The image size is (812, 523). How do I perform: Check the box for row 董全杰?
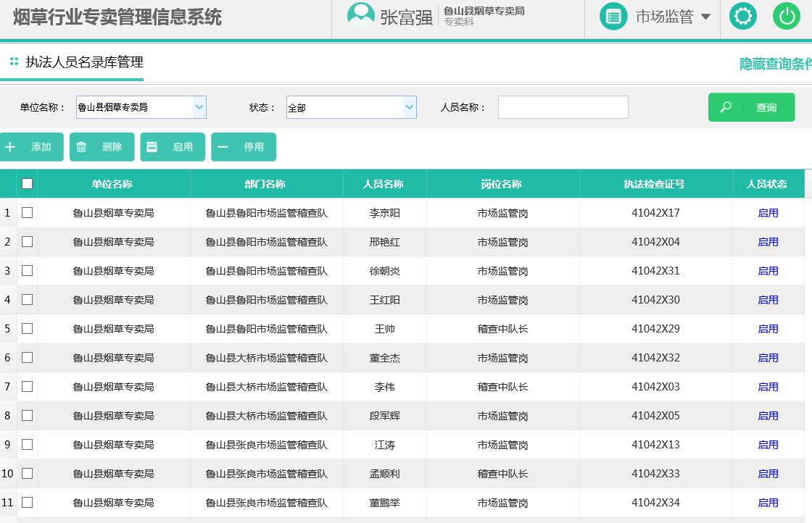tap(28, 357)
